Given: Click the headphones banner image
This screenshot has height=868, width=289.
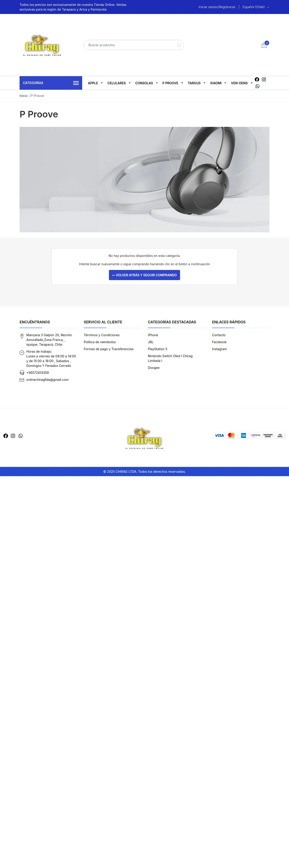Looking at the screenshot, I should [144, 180].
